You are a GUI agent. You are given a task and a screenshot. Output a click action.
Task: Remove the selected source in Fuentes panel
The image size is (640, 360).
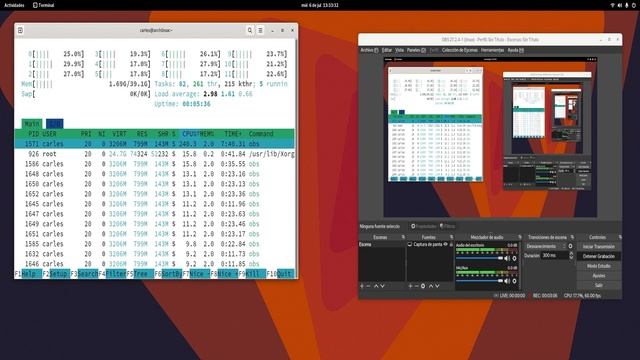416,286
